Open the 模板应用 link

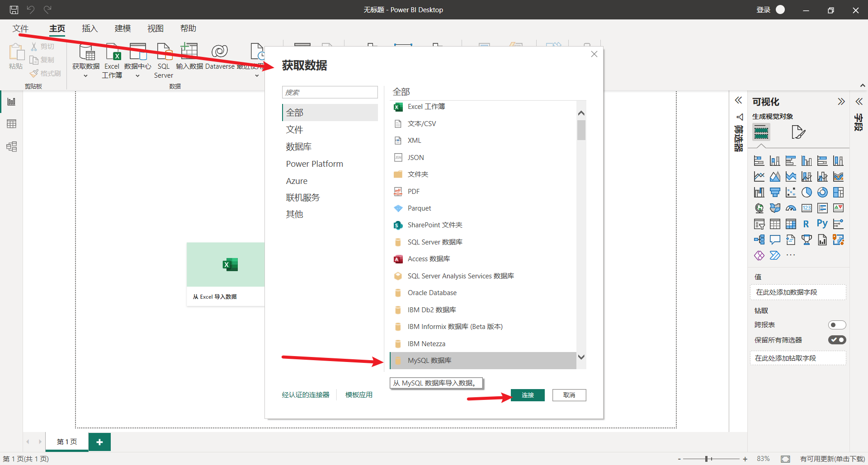pyautogui.click(x=359, y=395)
